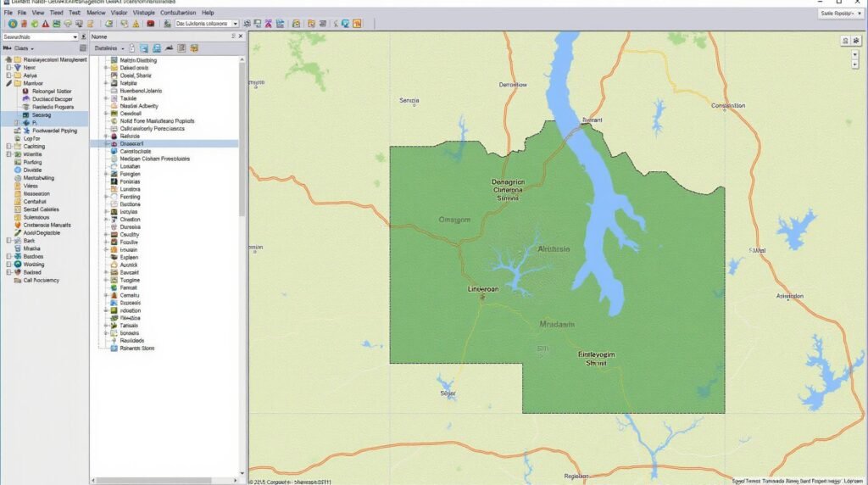
Task: Collapse the Dnaeearil node
Action: (x=106, y=144)
